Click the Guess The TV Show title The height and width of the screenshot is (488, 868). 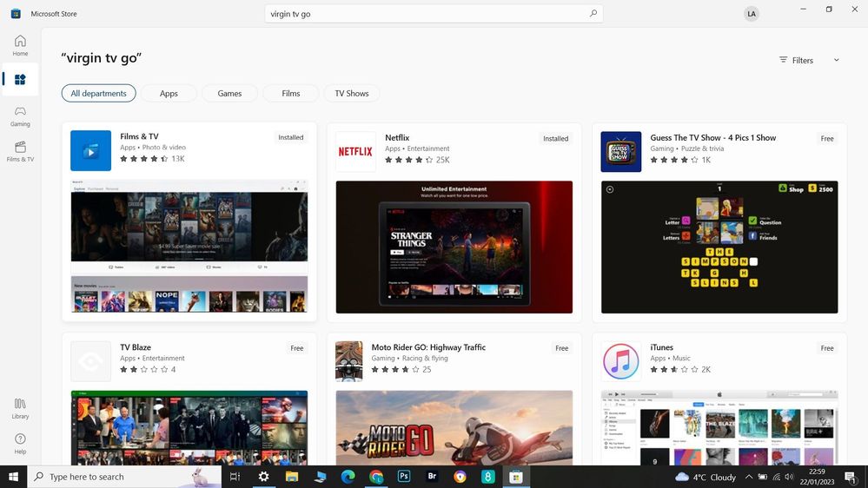713,137
